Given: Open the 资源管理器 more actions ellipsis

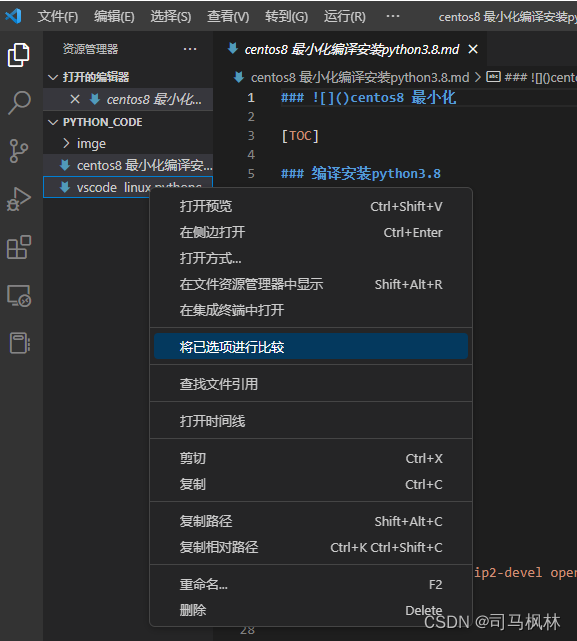Looking at the screenshot, I should pyautogui.click(x=190, y=49).
